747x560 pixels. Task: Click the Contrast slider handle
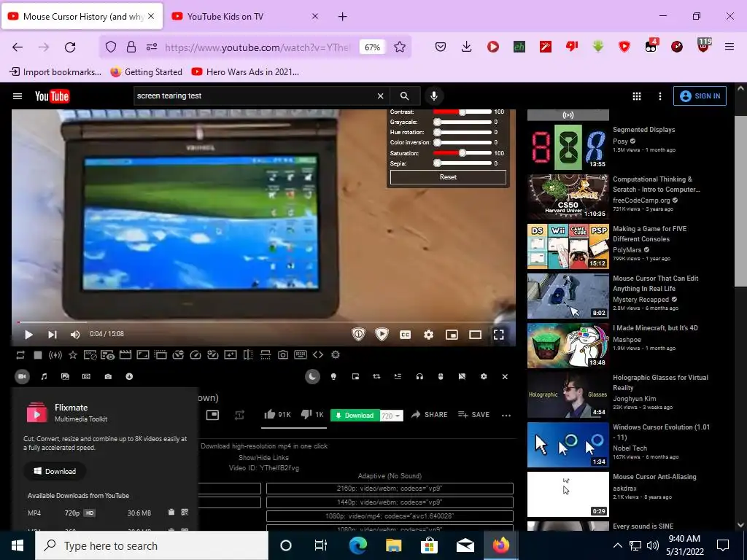click(462, 112)
